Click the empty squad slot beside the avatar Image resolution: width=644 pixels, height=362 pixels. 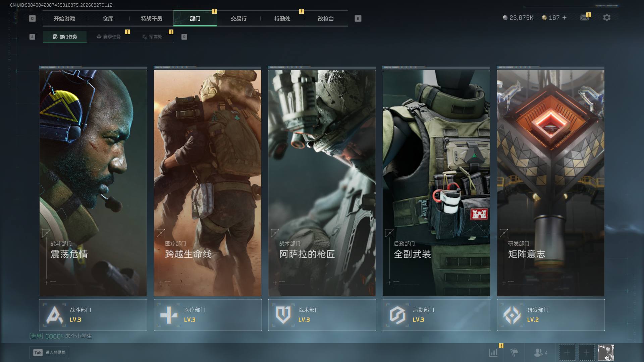[586, 353]
